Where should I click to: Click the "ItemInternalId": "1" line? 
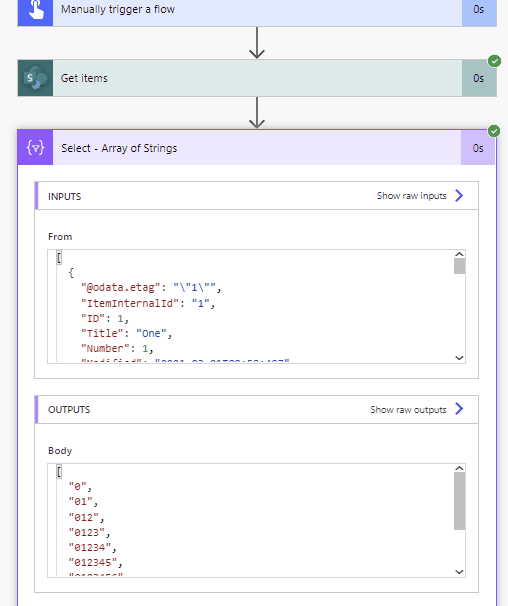point(148,303)
